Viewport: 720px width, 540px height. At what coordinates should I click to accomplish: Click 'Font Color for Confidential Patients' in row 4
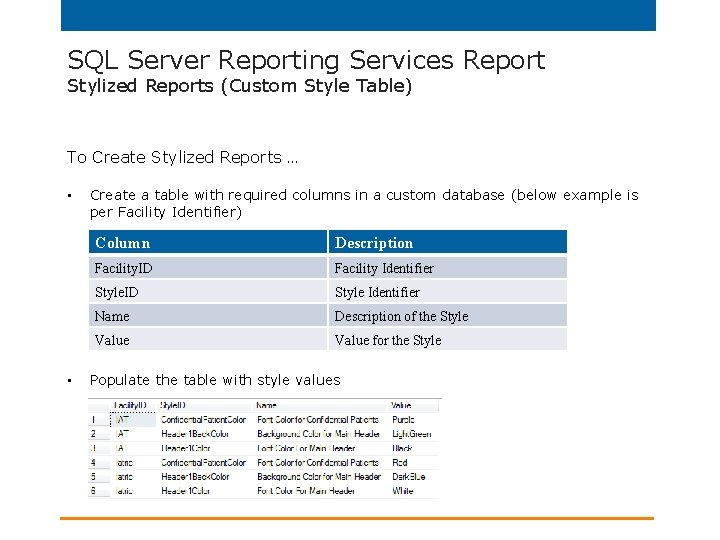coord(318,462)
